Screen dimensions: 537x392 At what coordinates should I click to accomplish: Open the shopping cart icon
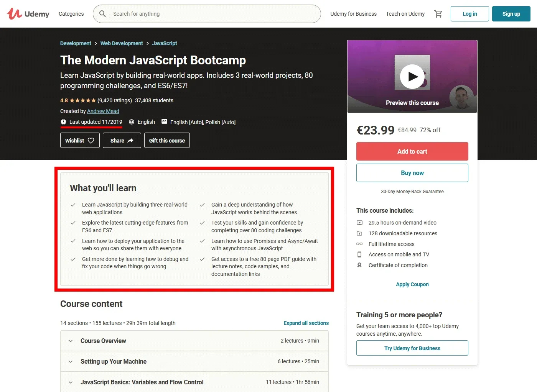coord(438,14)
